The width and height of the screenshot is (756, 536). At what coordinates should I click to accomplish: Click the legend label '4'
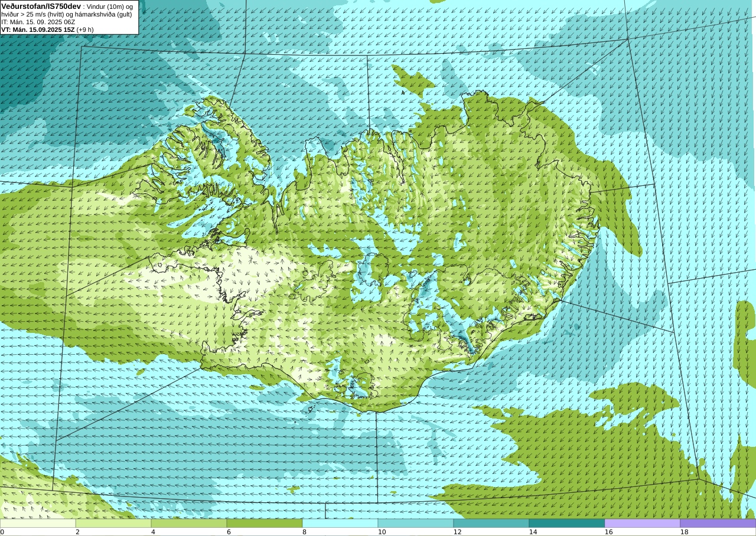(153, 532)
